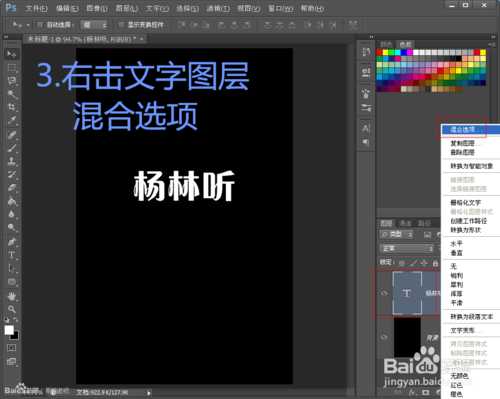Viewport: 500px width, 399px height.
Task: Click the white foreground color swatch
Action: point(9,330)
